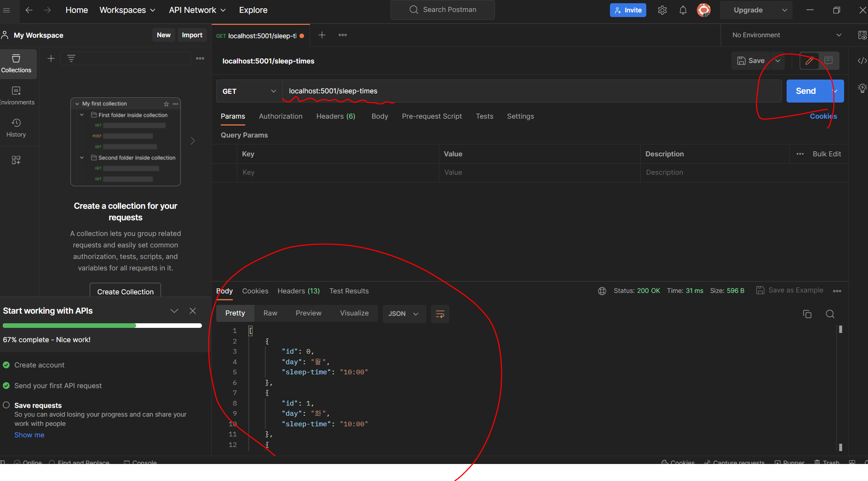Screen dimensions: 868x481
Task: Switch to the Authorization tab
Action: pyautogui.click(x=281, y=116)
